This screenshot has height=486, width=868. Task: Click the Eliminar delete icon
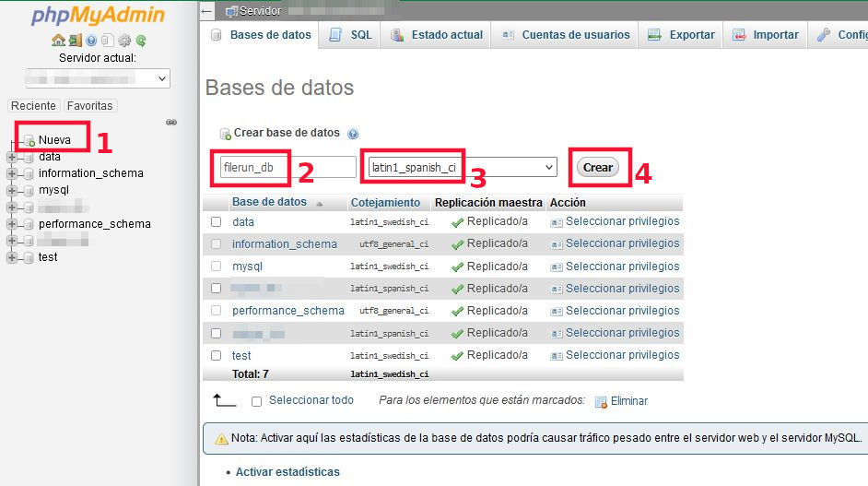(x=601, y=402)
